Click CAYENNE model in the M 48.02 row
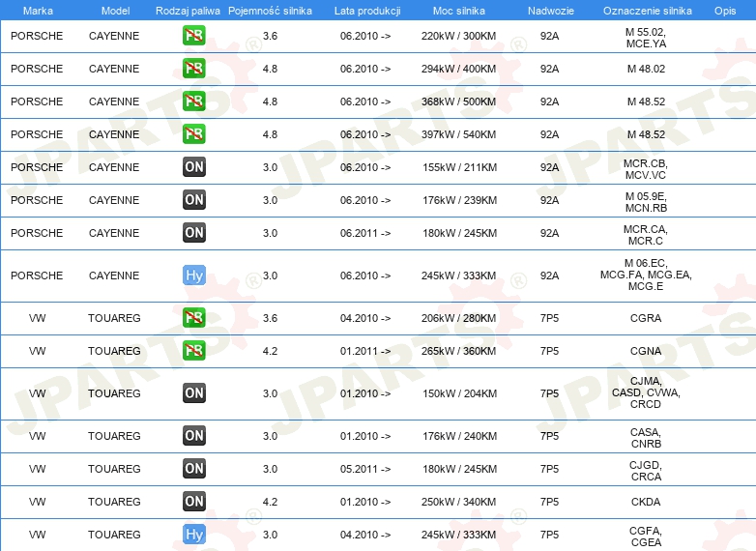The image size is (756, 551). (114, 69)
